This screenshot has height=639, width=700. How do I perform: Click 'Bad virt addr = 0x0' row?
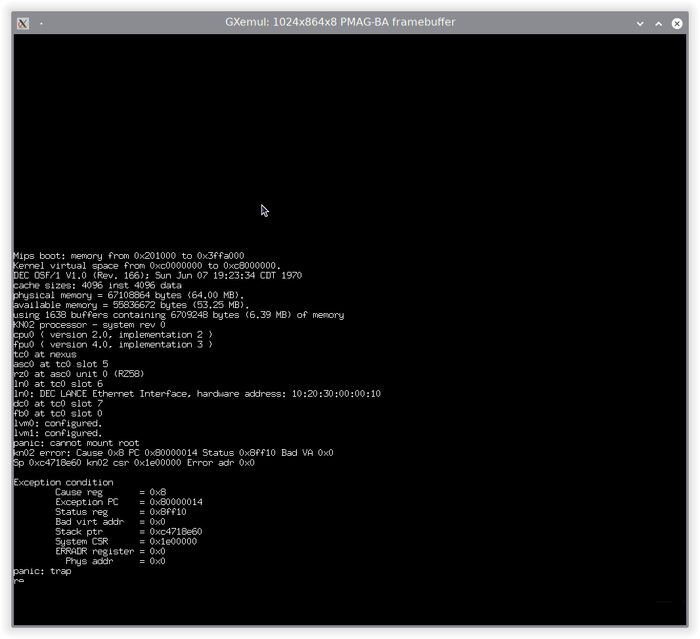click(110, 522)
